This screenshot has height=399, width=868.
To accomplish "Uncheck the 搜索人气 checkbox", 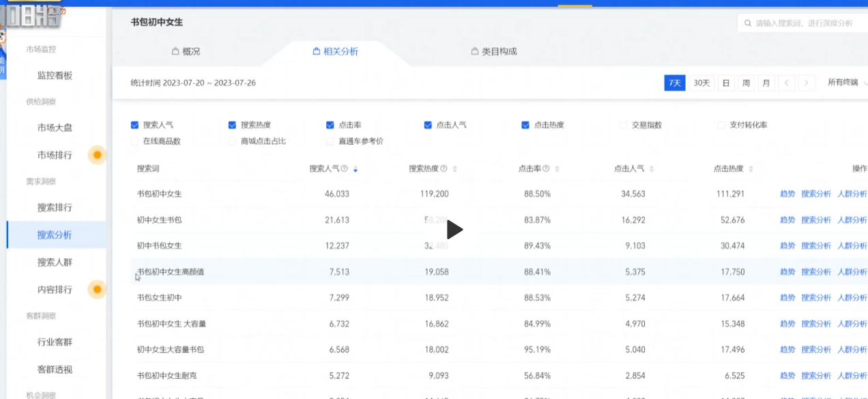I will [134, 125].
